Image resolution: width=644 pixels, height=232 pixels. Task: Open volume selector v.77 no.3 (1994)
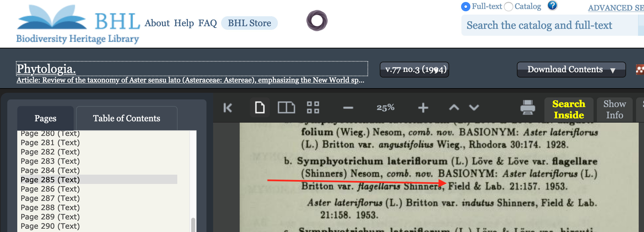pos(414,70)
